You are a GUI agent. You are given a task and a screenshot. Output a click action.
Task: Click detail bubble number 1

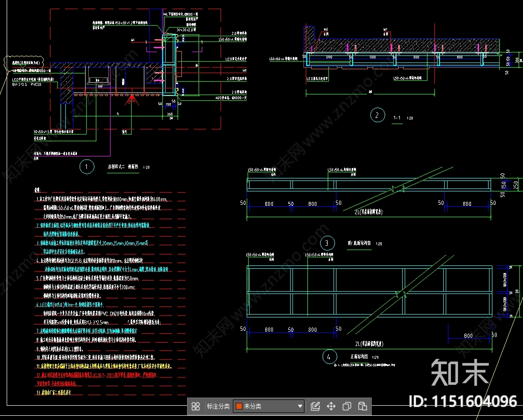[87, 167]
